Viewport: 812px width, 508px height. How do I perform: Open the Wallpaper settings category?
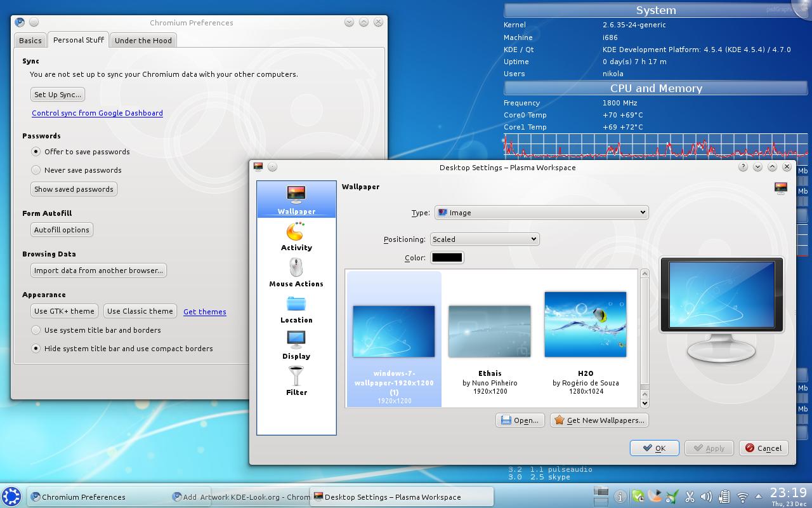click(296, 199)
